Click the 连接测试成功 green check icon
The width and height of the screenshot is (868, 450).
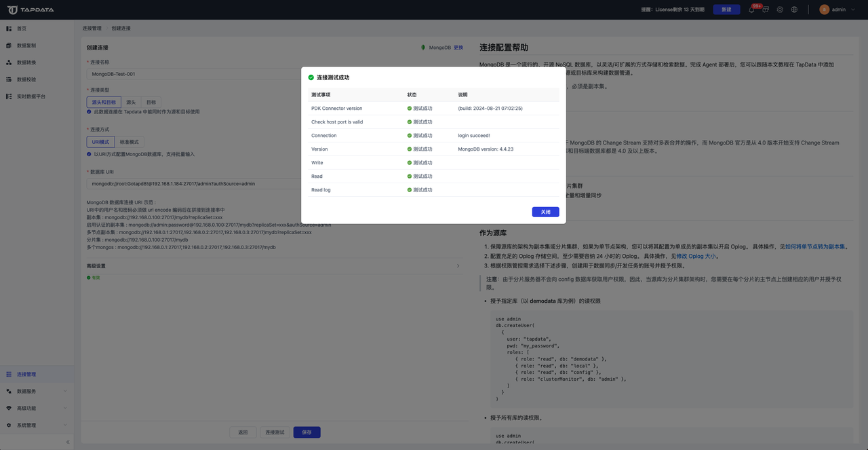coord(311,77)
